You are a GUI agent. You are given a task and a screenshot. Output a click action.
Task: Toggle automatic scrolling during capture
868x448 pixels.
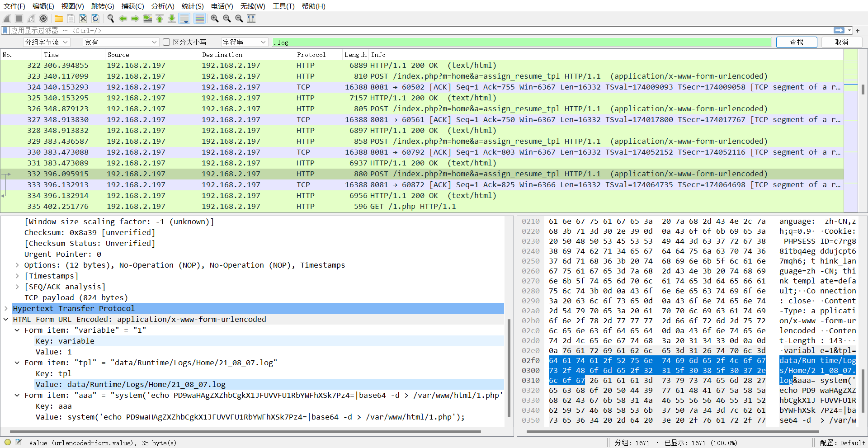click(x=184, y=19)
